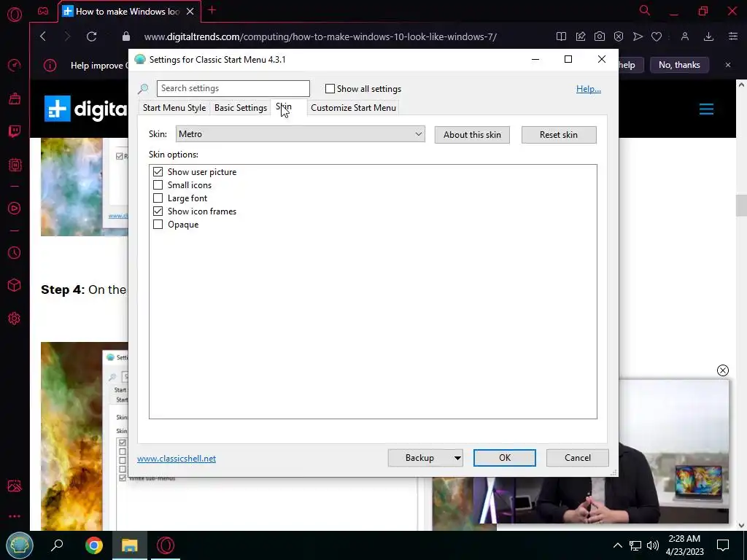Screen dimensions: 747x560
Task: Open the notification center icon
Action: pos(723,545)
